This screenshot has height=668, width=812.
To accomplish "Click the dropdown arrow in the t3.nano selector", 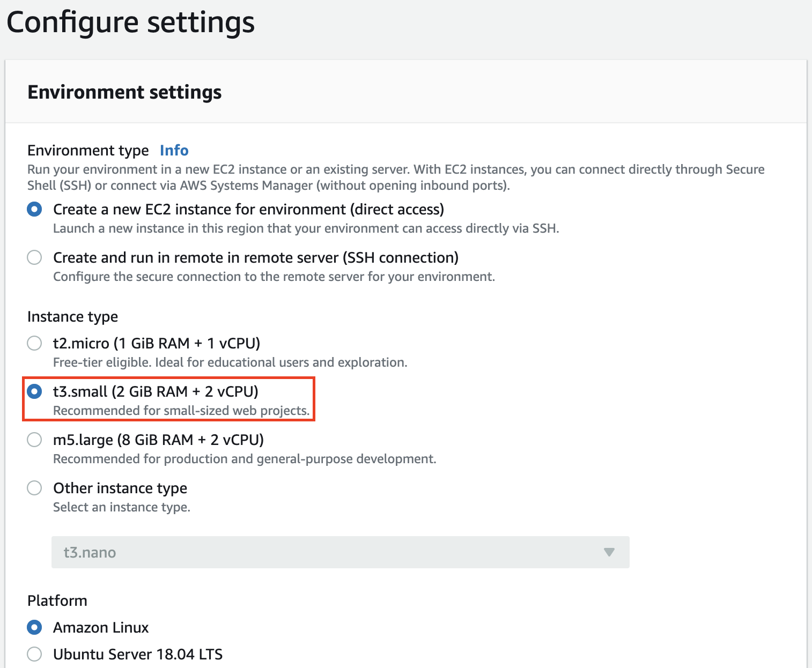I will (609, 552).
